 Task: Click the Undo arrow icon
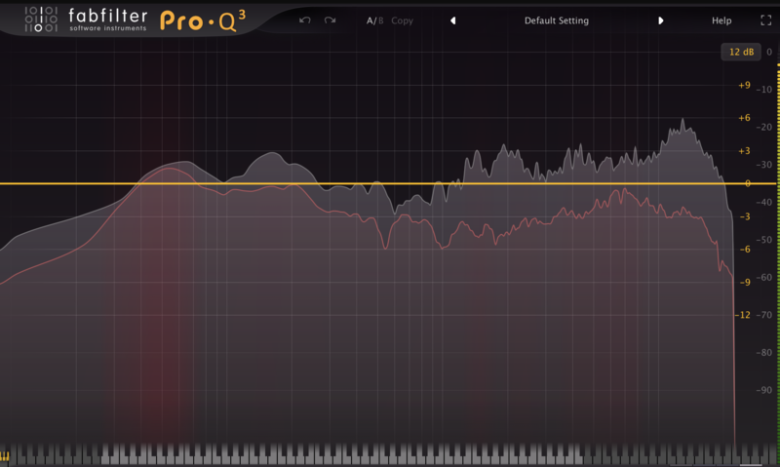click(305, 20)
